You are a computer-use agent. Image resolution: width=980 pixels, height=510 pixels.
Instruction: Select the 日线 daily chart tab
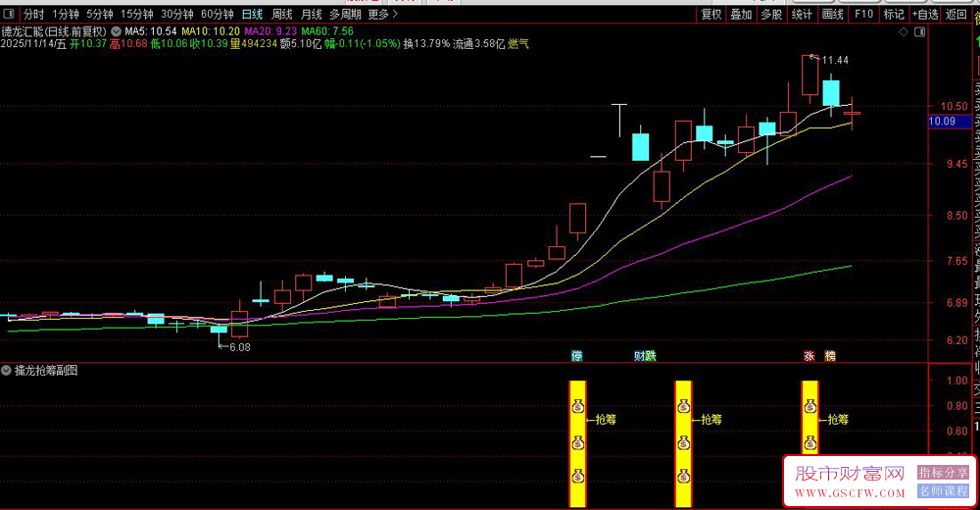pos(253,14)
